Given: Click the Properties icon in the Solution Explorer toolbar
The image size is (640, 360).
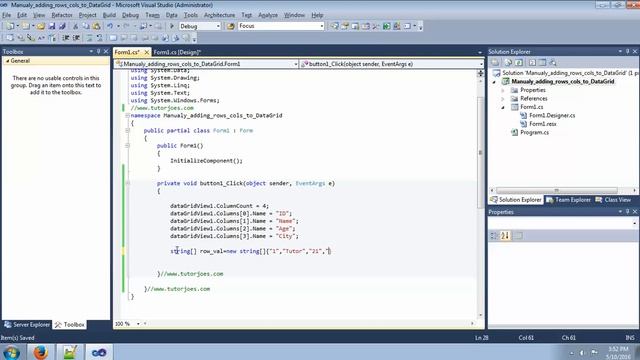Looking at the screenshot, I should [495, 62].
